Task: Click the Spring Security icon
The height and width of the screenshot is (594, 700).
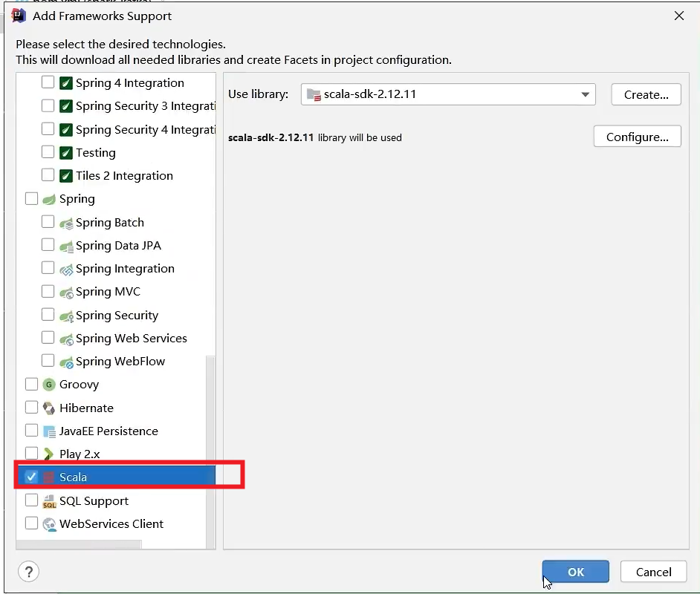Action: click(66, 316)
